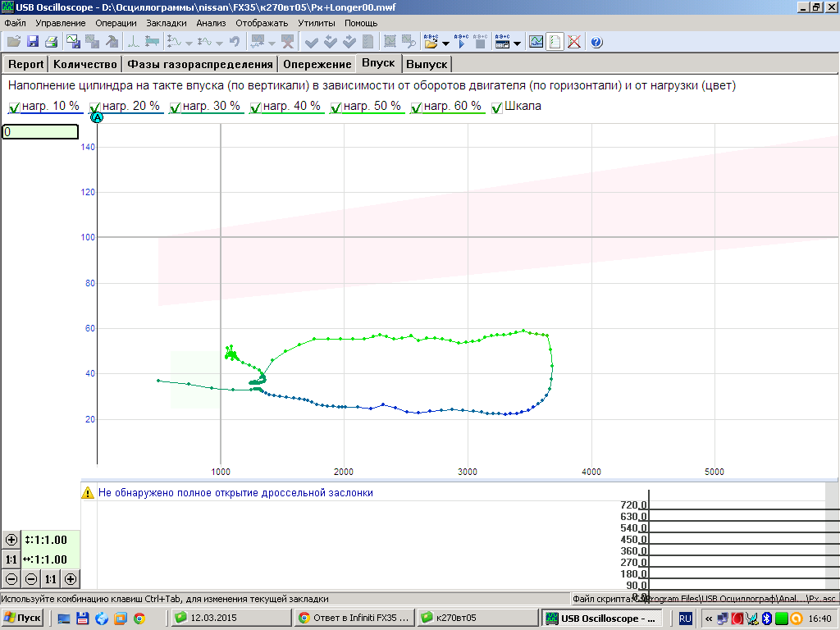Click the single checkmark toolbar icon
The image size is (840, 630).
[x=311, y=42]
